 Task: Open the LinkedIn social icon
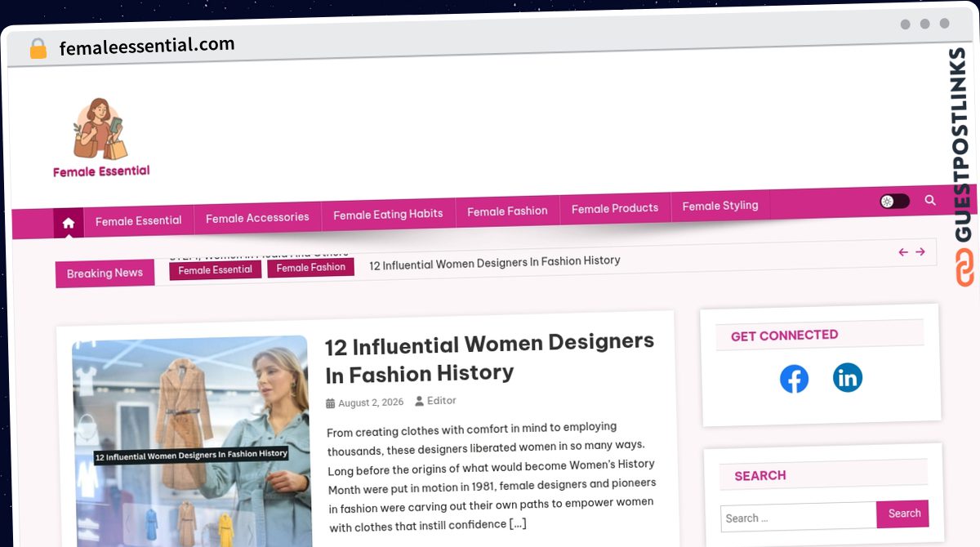(848, 377)
